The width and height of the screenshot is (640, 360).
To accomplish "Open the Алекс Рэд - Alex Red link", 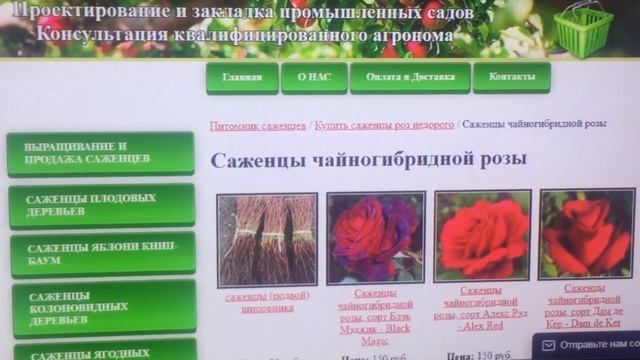I will click(480, 308).
